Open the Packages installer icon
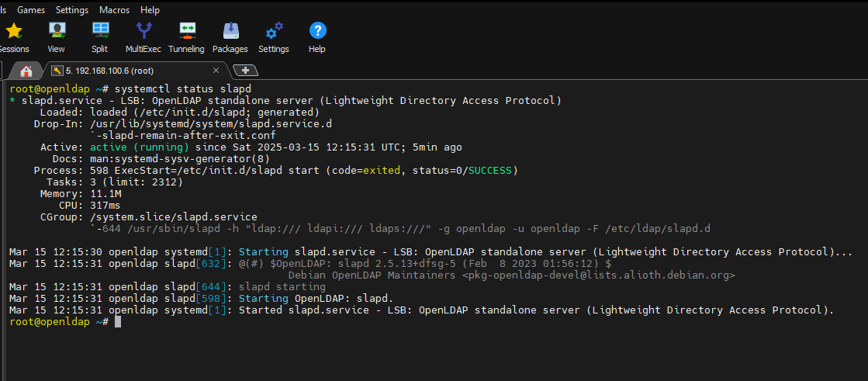This screenshot has width=868, height=381. click(x=230, y=36)
